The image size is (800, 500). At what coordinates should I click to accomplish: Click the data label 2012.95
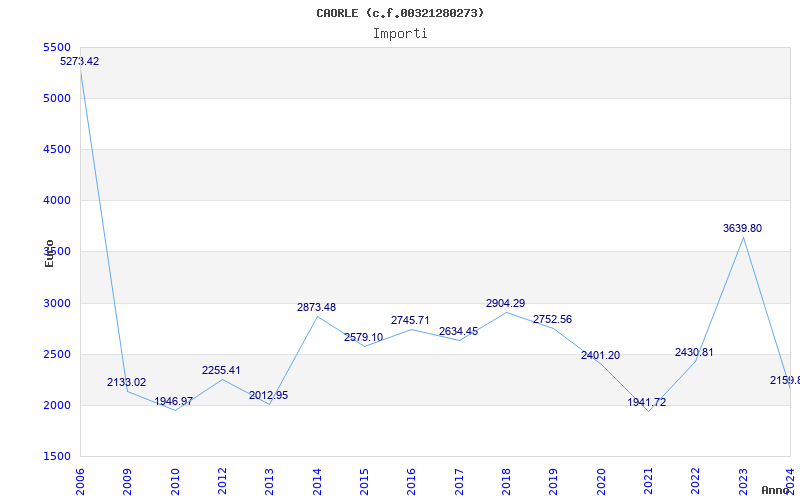(x=268, y=395)
